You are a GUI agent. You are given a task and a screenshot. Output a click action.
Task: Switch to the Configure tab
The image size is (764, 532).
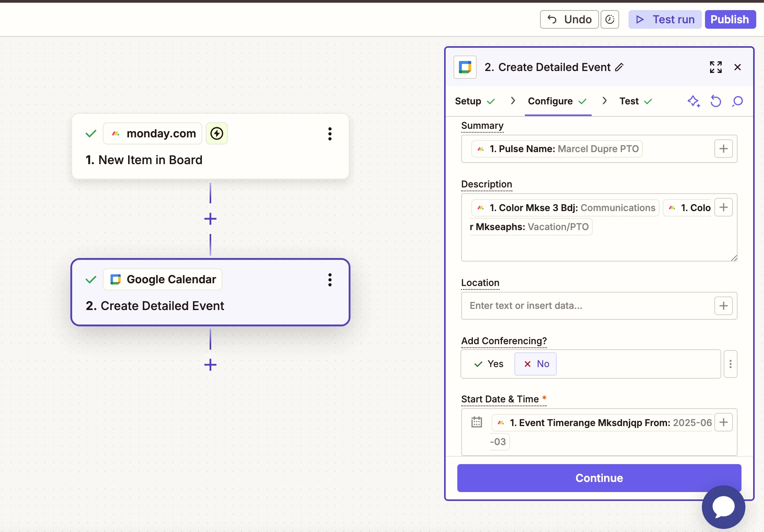coord(558,101)
